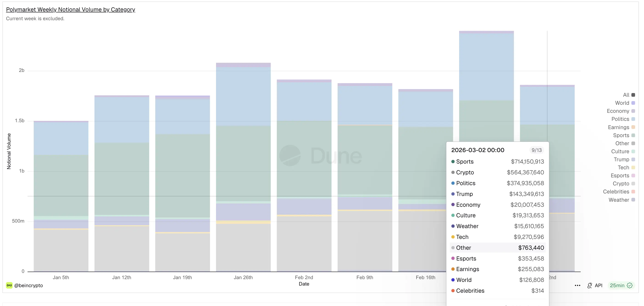
Task: Click the beincrypto avatar icon
Action: pos(9,286)
